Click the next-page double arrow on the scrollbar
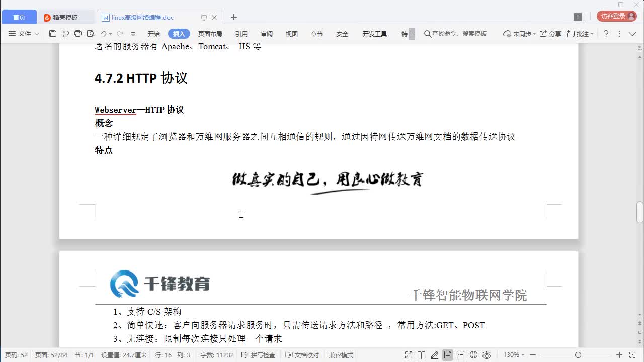The height and width of the screenshot is (362, 644). [639, 342]
